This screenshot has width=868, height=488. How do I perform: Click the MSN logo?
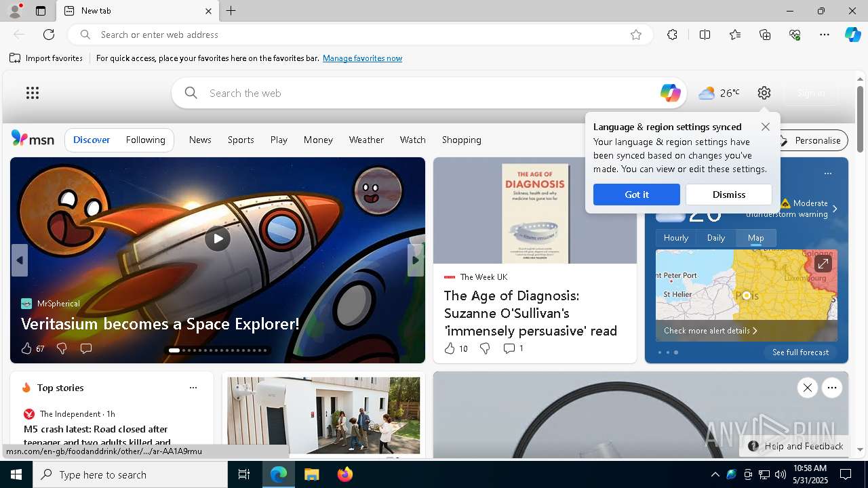(33, 139)
